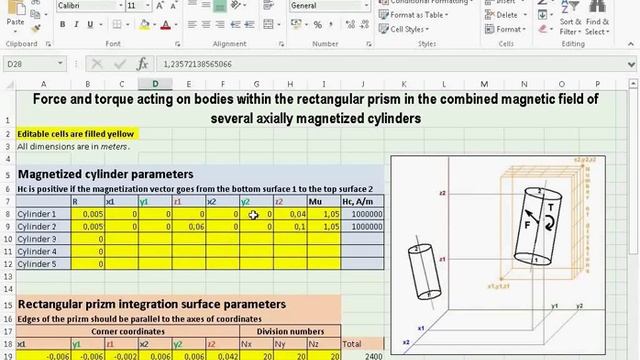The image size is (640, 360).
Task: Decrease decimal places
Action: [x=364, y=24]
